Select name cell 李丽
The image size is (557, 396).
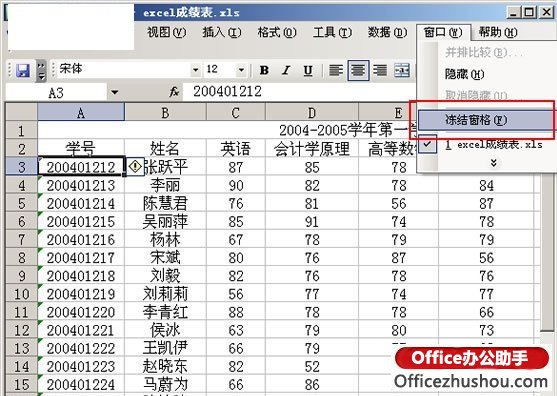(x=165, y=185)
